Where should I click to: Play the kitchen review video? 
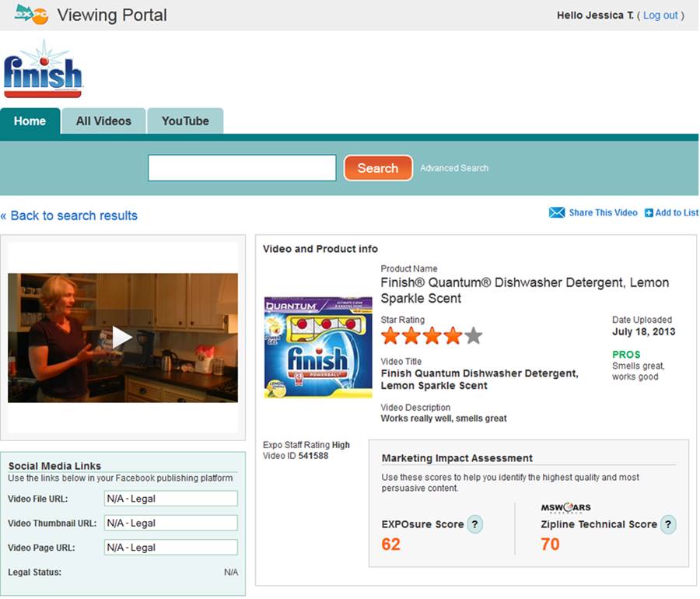click(x=122, y=338)
